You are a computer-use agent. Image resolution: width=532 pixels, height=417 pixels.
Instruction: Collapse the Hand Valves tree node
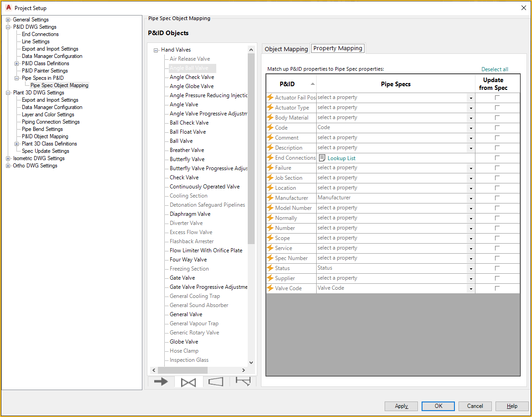tap(155, 49)
